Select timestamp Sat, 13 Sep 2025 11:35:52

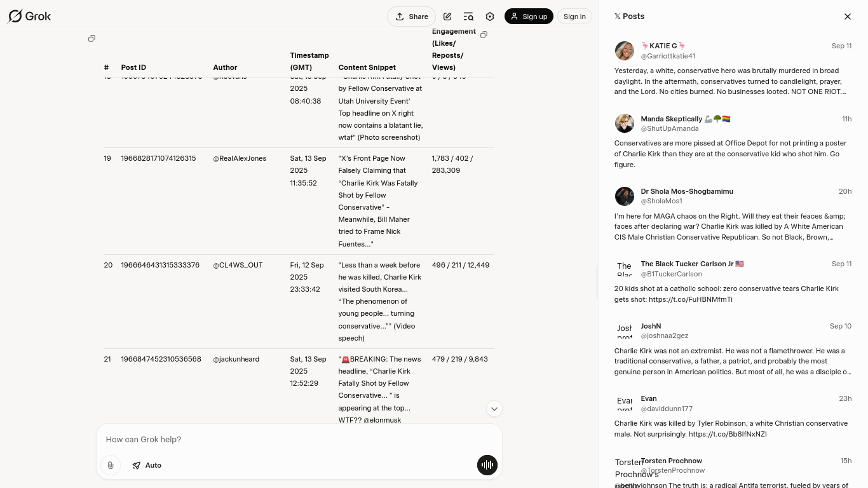(x=308, y=170)
